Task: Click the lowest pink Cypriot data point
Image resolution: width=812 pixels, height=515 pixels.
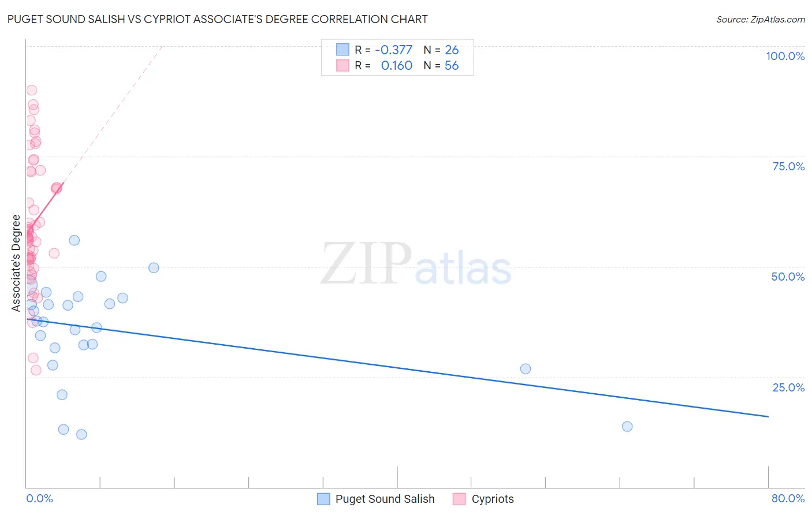Action: 36,370
